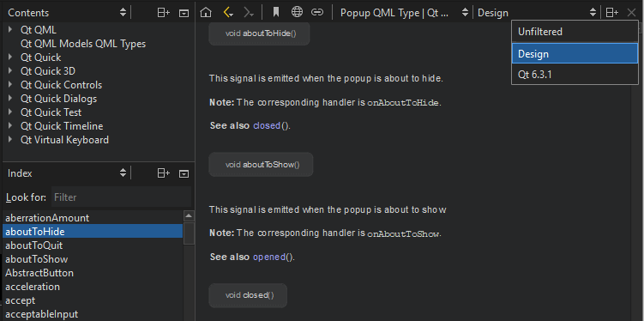
Task: Select aberrationAmount in the index
Action: 93,218
